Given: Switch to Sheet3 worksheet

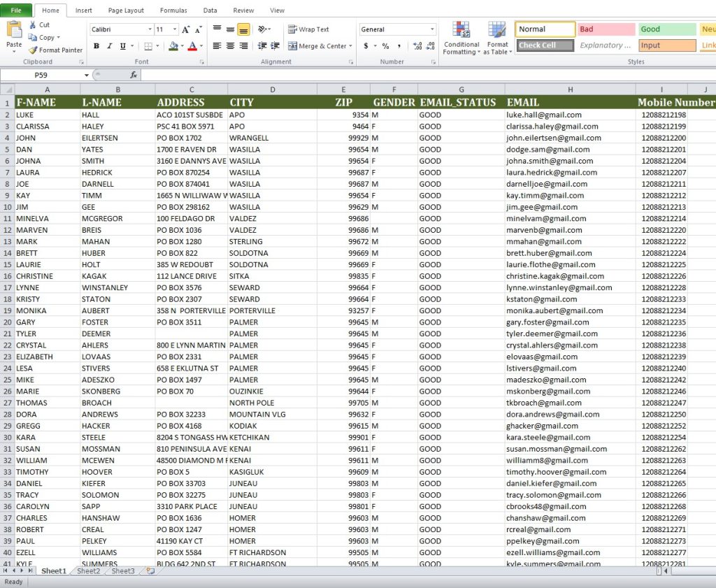Looking at the screenshot, I should tap(123, 571).
